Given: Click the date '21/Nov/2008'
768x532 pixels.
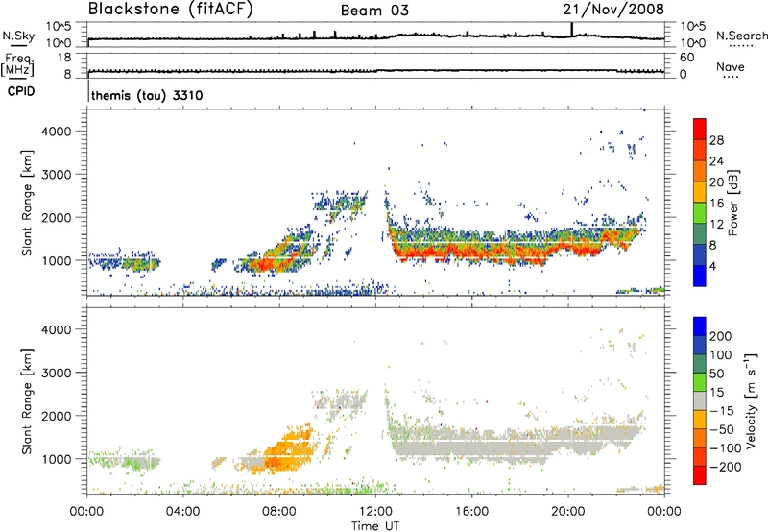Looking at the screenshot, I should 613,10.
